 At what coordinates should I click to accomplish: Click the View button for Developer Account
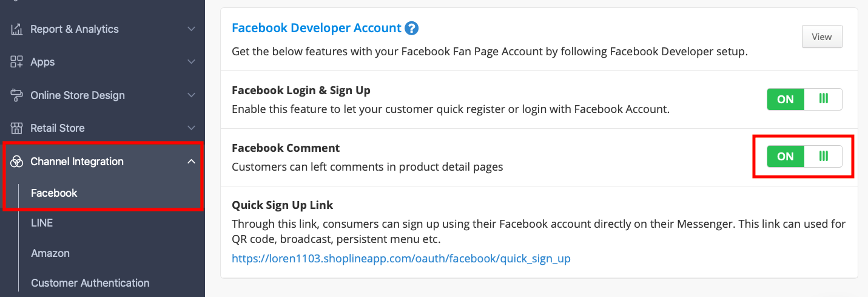[822, 37]
